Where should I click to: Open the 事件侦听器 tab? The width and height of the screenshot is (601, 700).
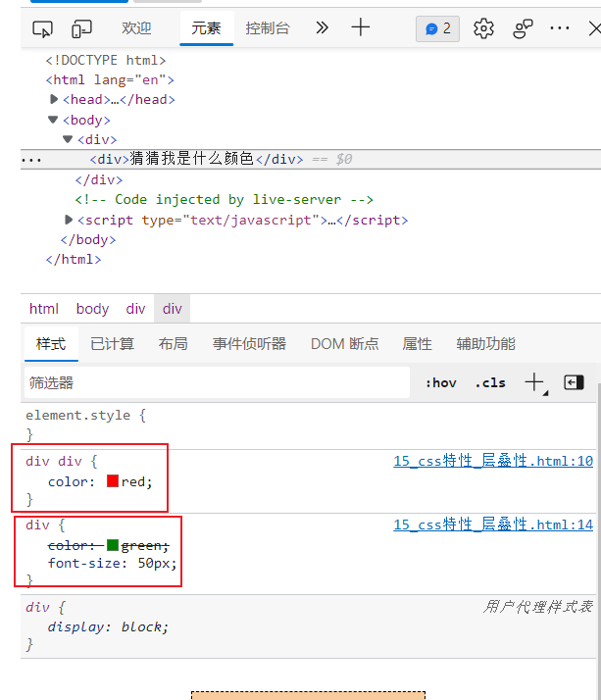click(x=249, y=344)
